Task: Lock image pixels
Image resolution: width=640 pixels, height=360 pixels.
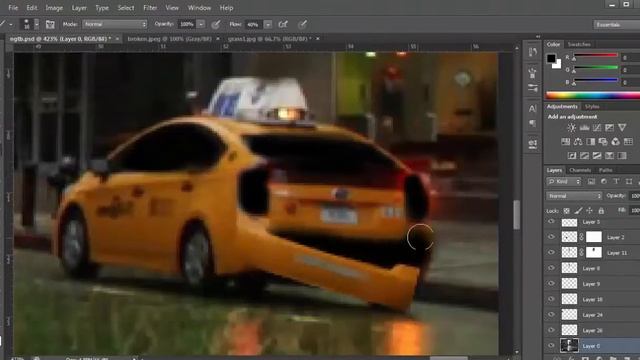Action: point(578,211)
